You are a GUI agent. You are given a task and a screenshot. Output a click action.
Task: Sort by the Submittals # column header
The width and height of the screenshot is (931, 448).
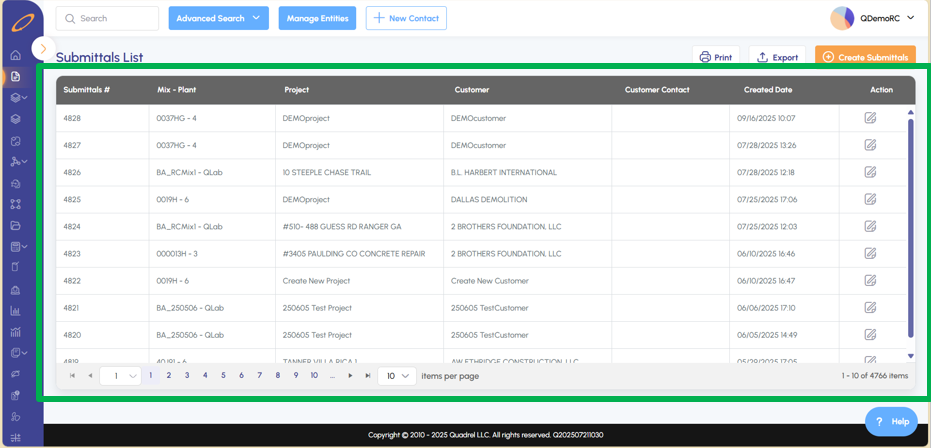[x=87, y=90]
